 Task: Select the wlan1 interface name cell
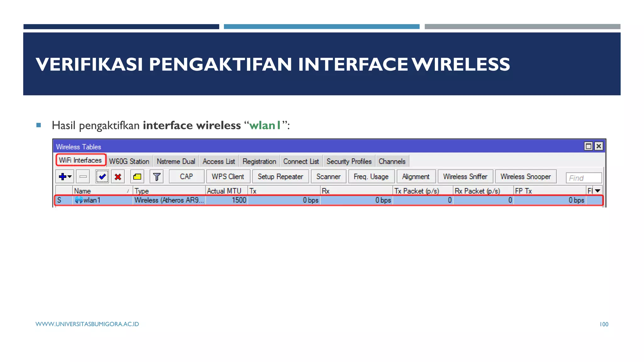(103, 200)
